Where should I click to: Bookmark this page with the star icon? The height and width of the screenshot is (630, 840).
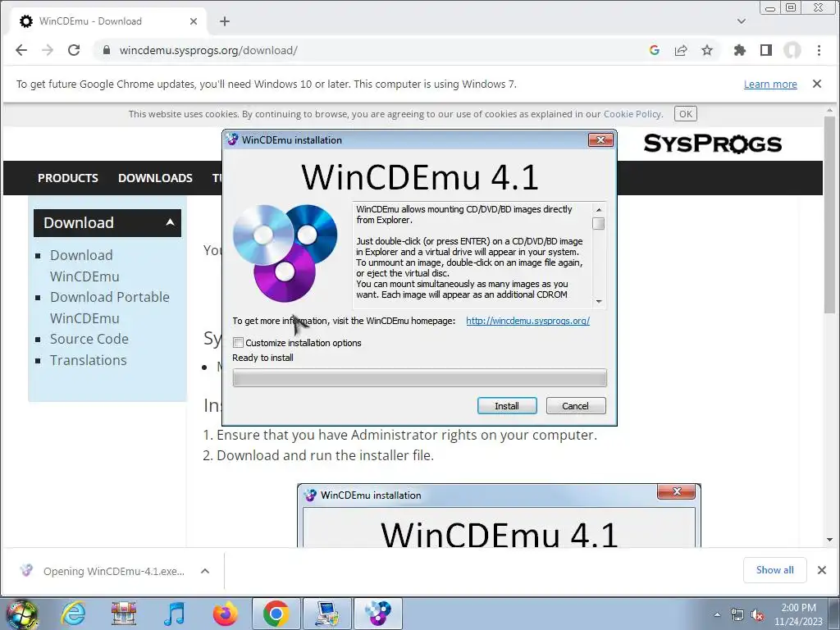pos(707,50)
